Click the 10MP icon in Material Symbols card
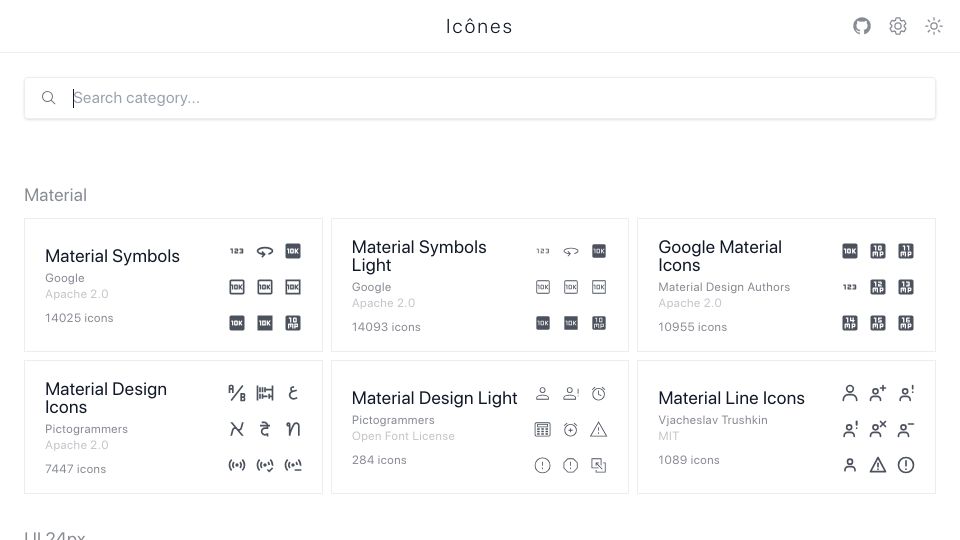 293,323
